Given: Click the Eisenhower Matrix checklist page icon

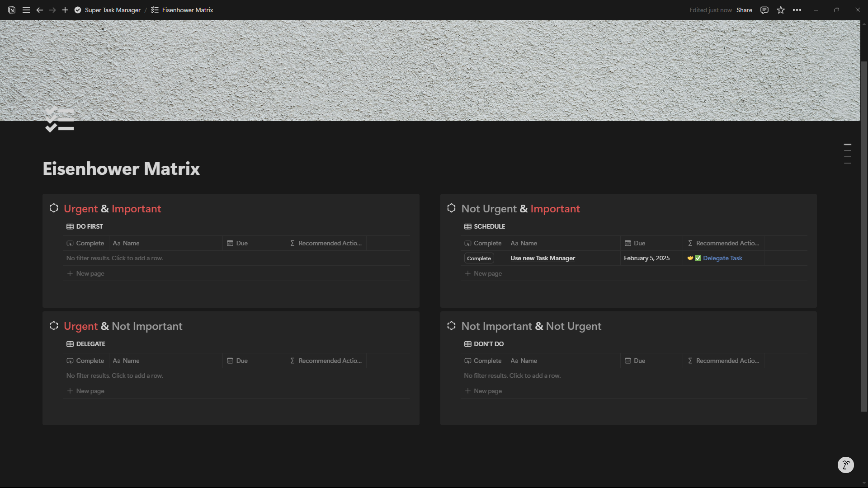Looking at the screenshot, I should 59,120.
